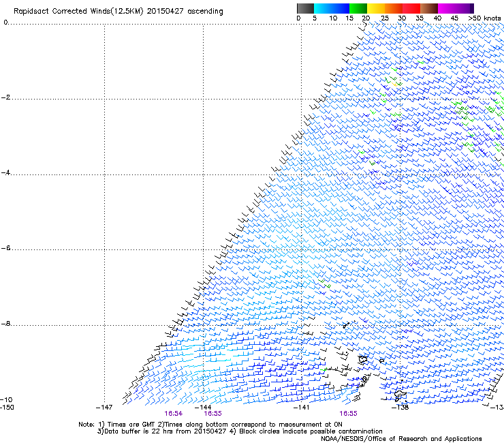The image size is (504, 443).
Task: Click the NOAA/NESDIS credit text
Action: pos(401,438)
